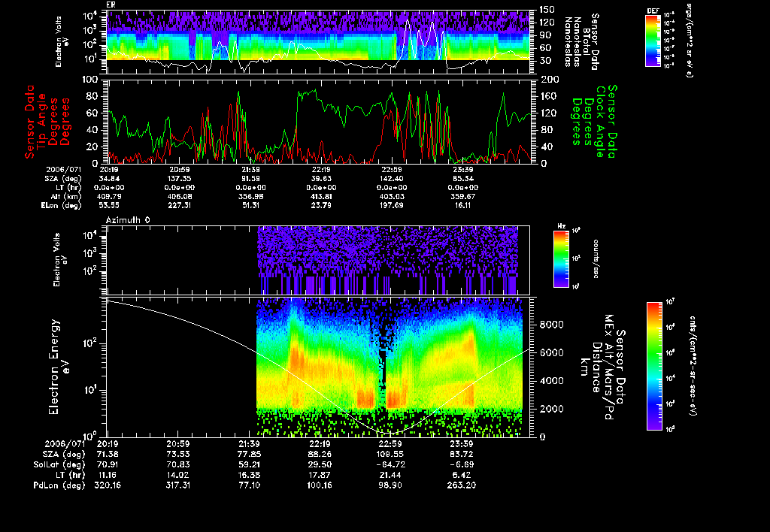Click PdLon value 98.90
770x532 pixels.
(390, 485)
